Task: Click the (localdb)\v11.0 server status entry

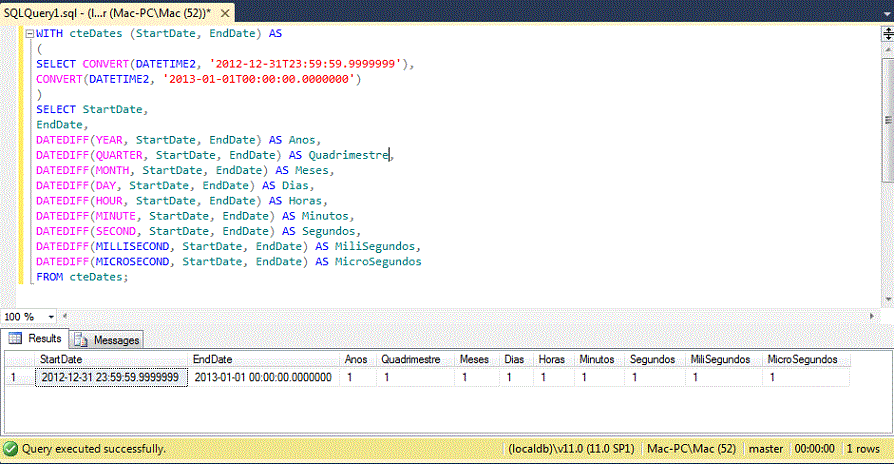Action: click(571, 449)
